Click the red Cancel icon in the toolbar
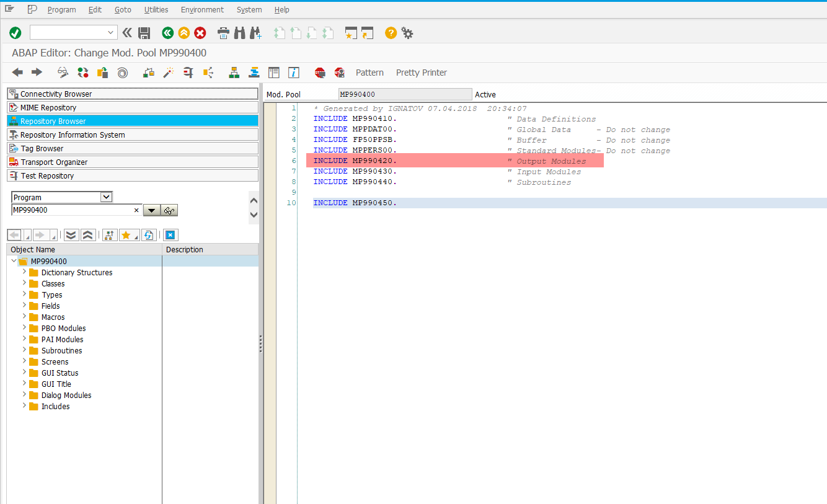This screenshot has height=504, width=827. (x=200, y=33)
